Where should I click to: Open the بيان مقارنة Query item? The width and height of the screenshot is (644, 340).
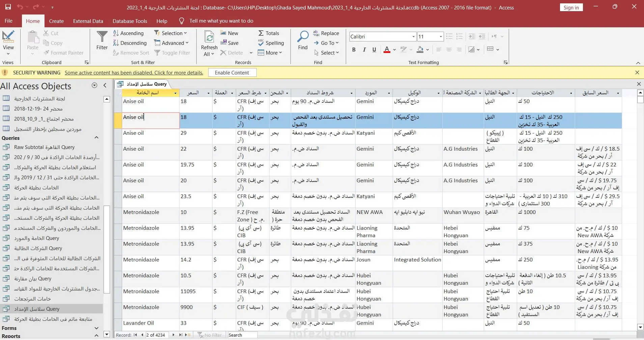33,279
